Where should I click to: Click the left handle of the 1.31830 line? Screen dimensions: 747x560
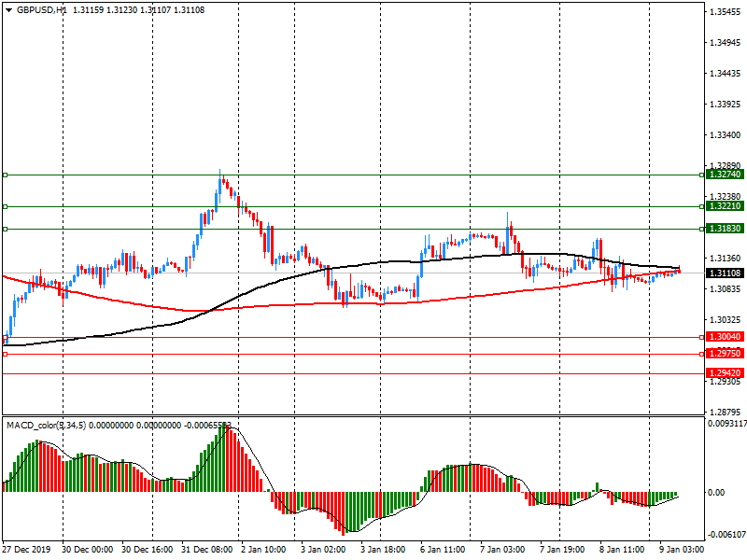tap(5, 229)
